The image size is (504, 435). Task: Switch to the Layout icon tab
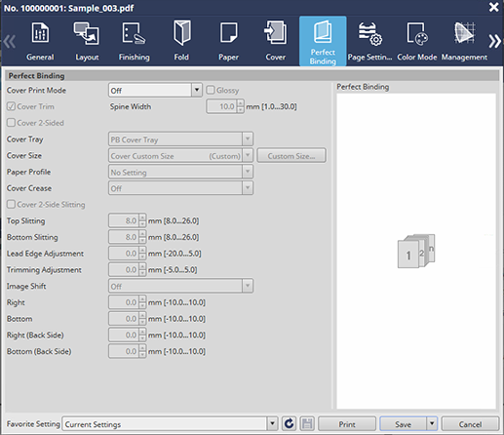(86, 33)
